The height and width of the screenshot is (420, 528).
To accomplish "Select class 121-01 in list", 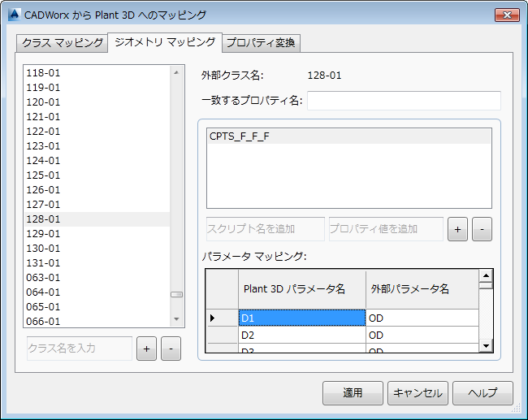I will [x=97, y=117].
